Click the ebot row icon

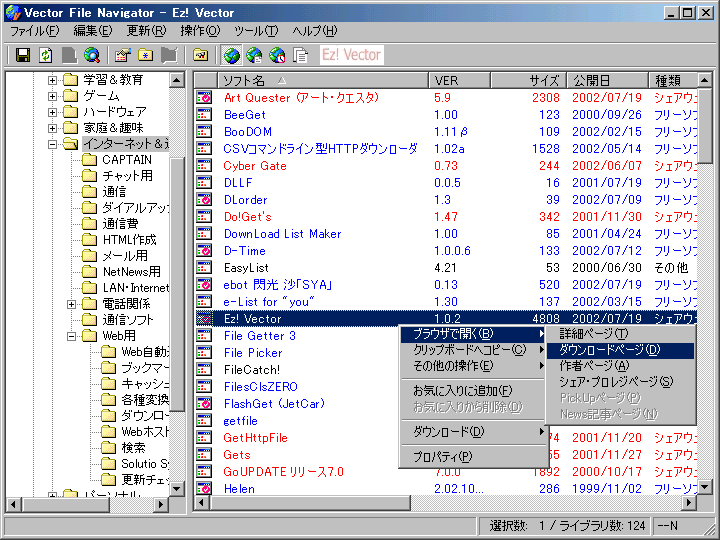[204, 285]
